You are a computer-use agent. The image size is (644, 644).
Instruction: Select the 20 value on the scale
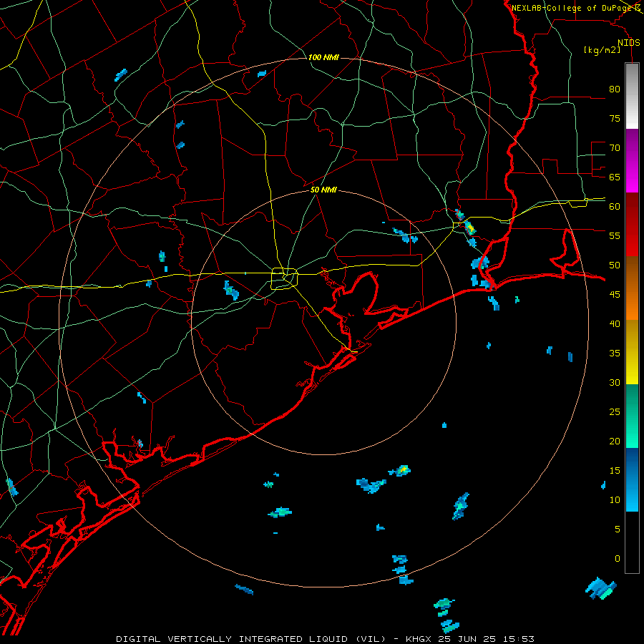[x=615, y=441]
